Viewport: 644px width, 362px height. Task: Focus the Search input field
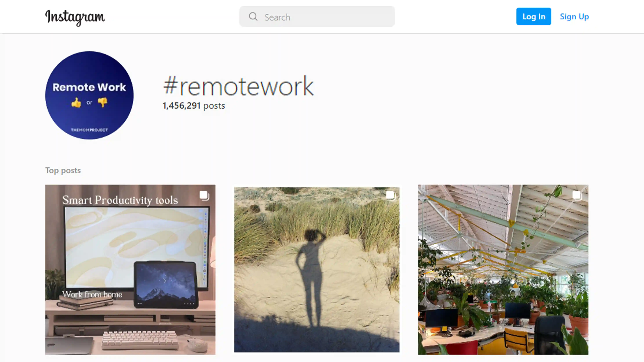click(x=317, y=17)
